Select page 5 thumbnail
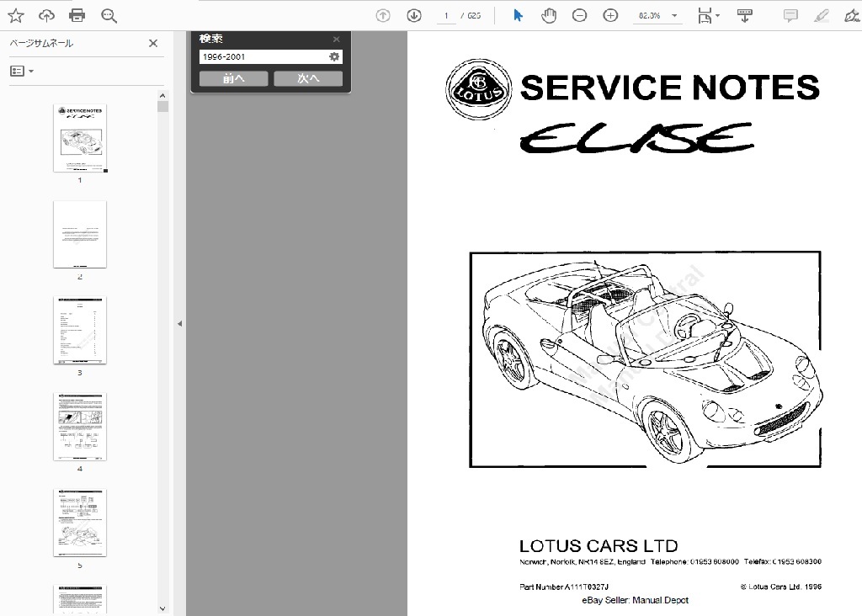This screenshot has height=616, width=862. (80, 523)
